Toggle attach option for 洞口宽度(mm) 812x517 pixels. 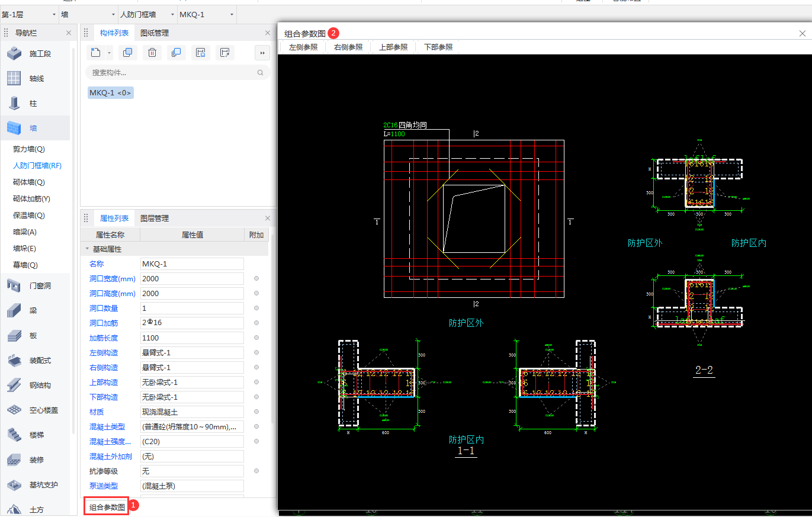[256, 278]
